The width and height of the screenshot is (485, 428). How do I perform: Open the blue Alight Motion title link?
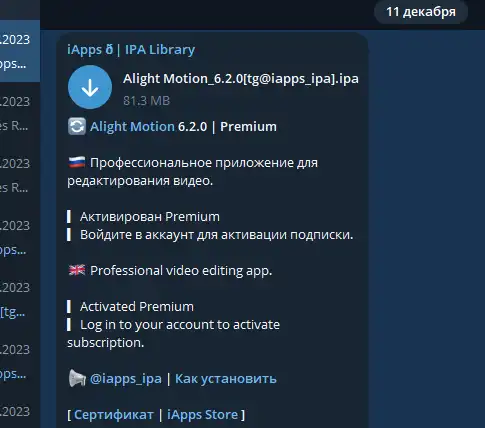[132, 127]
